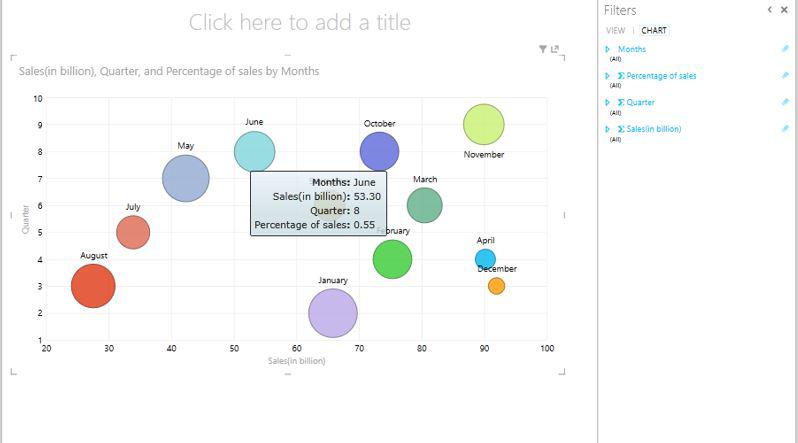798x443 pixels.
Task: Click the 'Quarter' y-axis title
Action: pyautogui.click(x=25, y=219)
